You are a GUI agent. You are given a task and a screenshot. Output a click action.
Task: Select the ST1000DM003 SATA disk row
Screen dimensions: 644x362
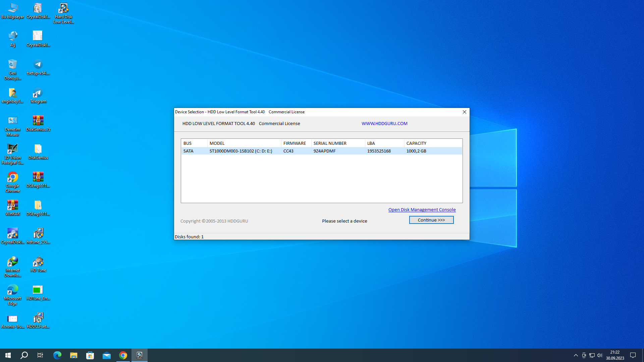coord(240,151)
